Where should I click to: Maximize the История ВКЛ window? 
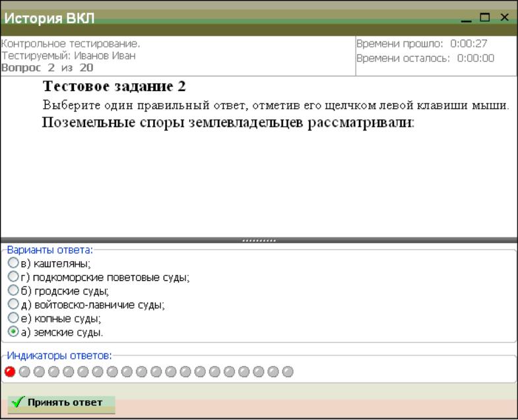(x=484, y=17)
